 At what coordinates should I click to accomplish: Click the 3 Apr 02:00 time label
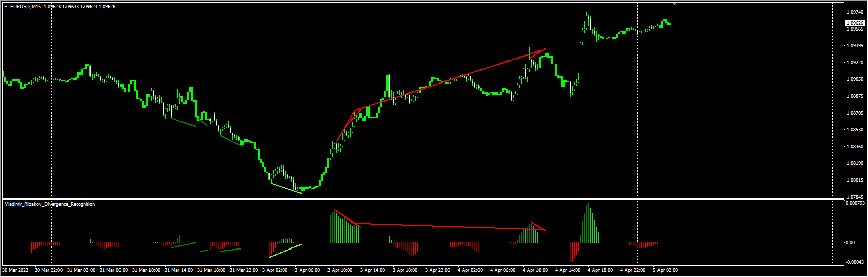click(x=275, y=270)
